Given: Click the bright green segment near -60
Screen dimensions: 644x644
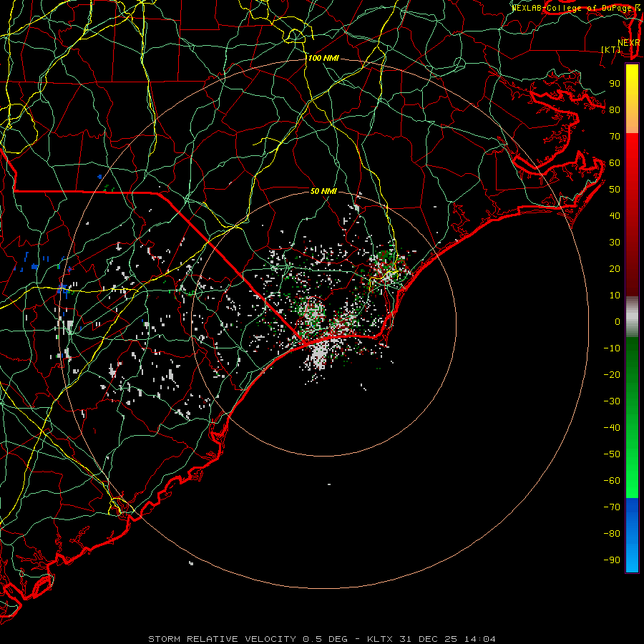Looking at the screenshot, I should (x=632, y=481).
